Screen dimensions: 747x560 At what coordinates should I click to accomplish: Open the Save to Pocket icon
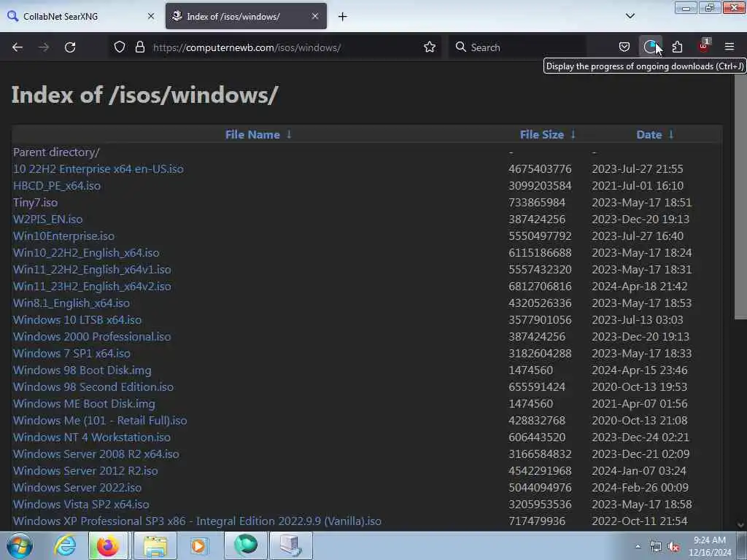click(x=624, y=47)
